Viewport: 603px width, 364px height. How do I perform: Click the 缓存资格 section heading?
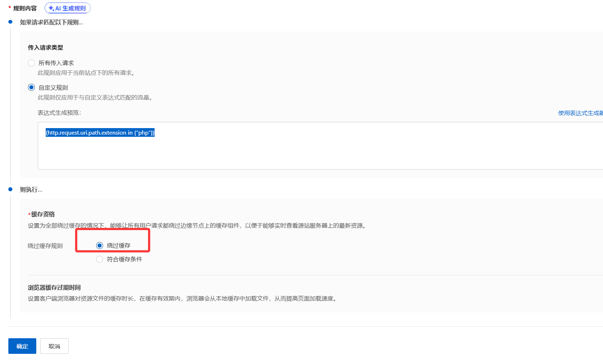[x=43, y=214]
